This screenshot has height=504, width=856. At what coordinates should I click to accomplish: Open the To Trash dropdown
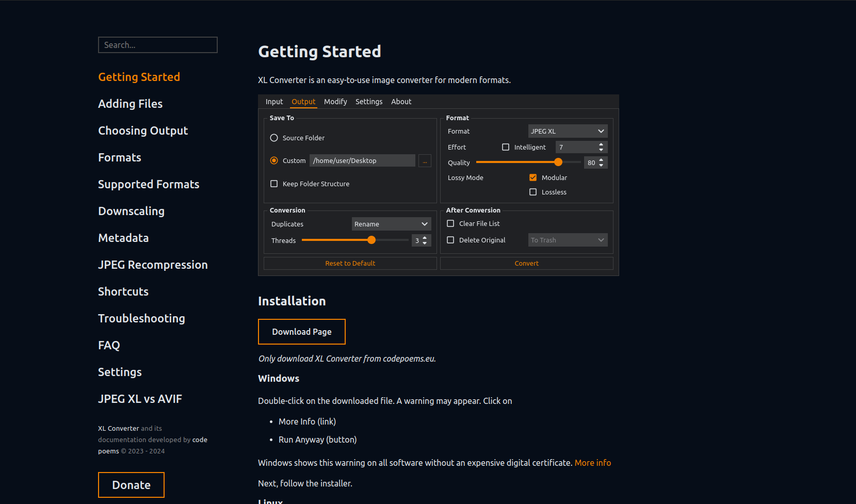[x=568, y=240]
